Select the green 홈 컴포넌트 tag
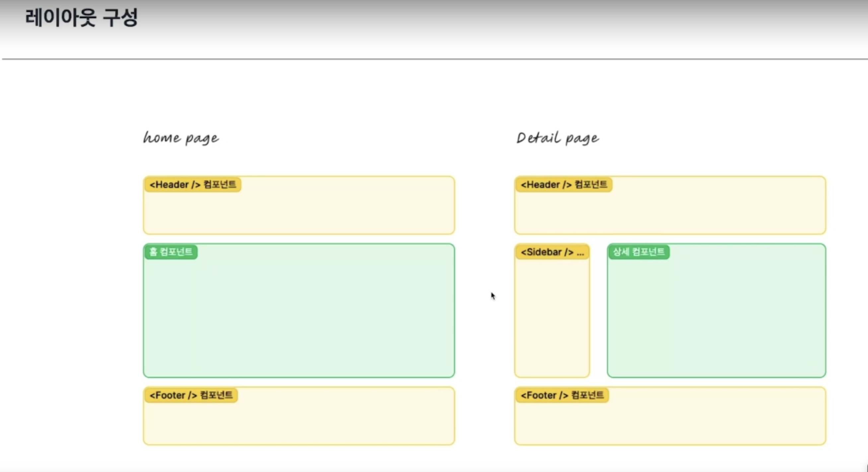Image resolution: width=868 pixels, height=472 pixels. (171, 252)
